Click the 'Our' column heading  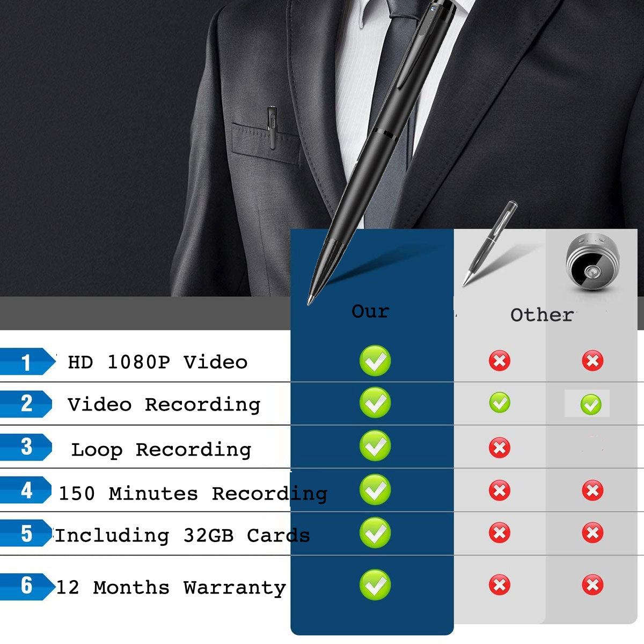click(x=370, y=311)
